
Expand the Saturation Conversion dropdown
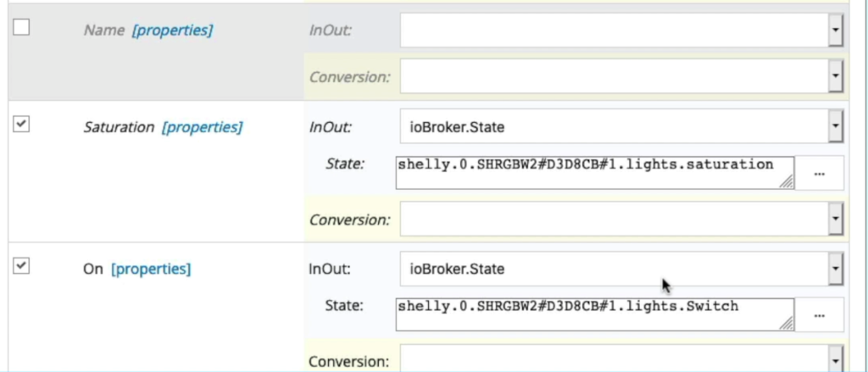point(621,219)
